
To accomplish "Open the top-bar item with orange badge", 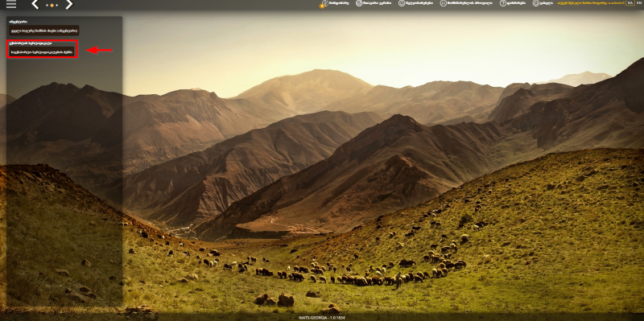I will click(334, 3).
